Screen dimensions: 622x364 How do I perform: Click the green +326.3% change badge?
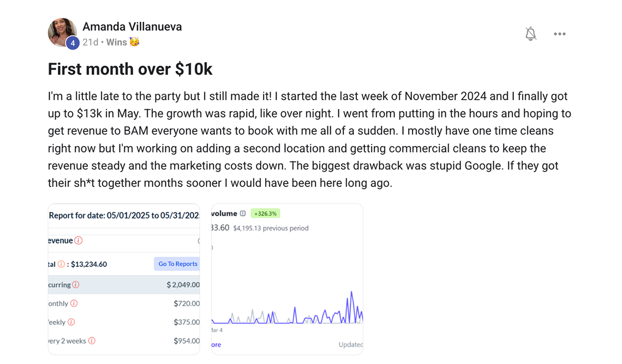click(x=265, y=214)
